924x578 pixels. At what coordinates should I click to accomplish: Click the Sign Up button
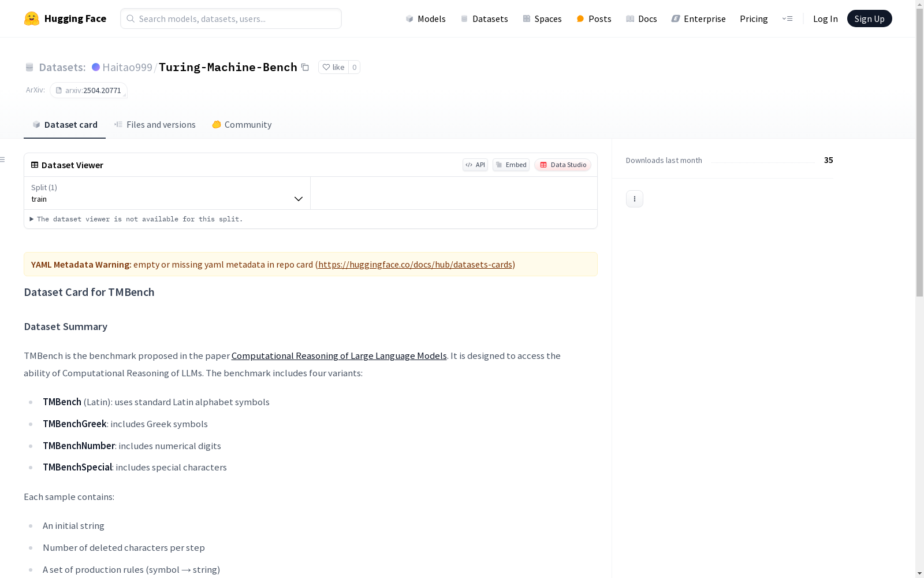[x=870, y=18]
